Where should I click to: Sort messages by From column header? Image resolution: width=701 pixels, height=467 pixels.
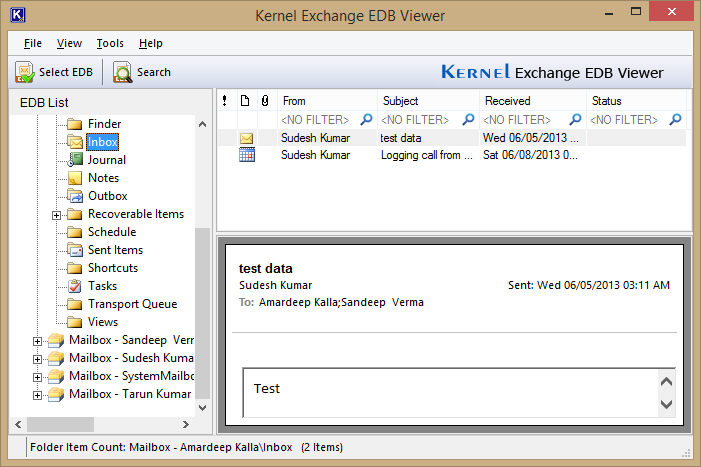(327, 101)
